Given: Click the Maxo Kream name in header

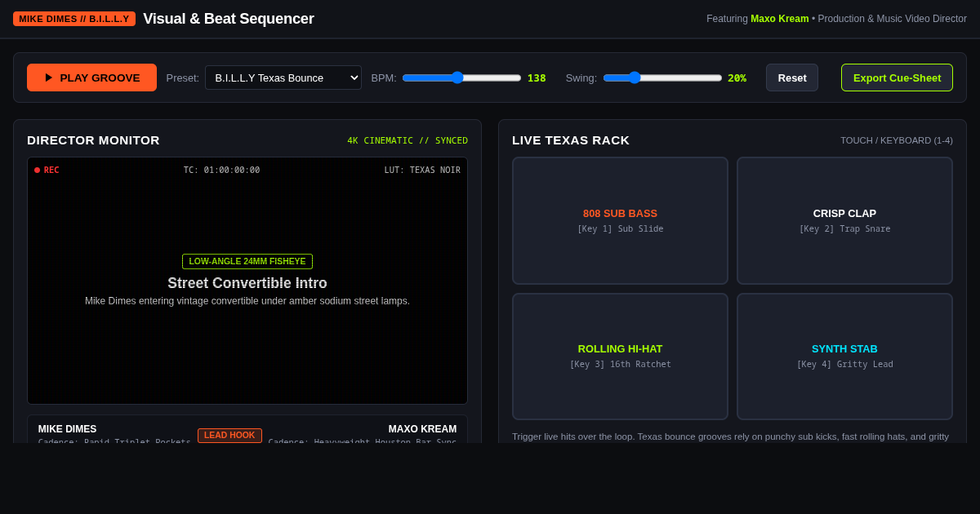Looking at the screenshot, I should pos(780,19).
